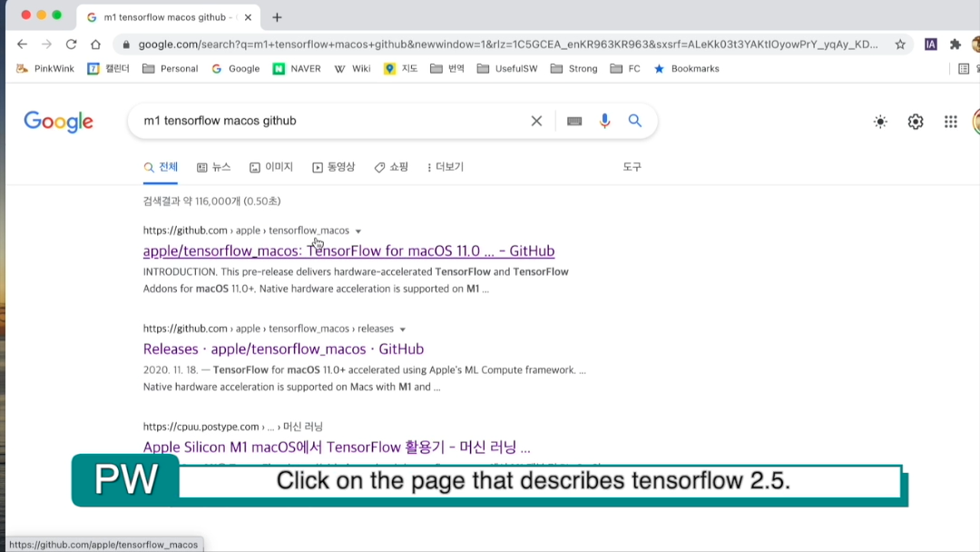The width and height of the screenshot is (980, 552).
Task: Toggle dark theme with the sun icon
Action: (880, 122)
